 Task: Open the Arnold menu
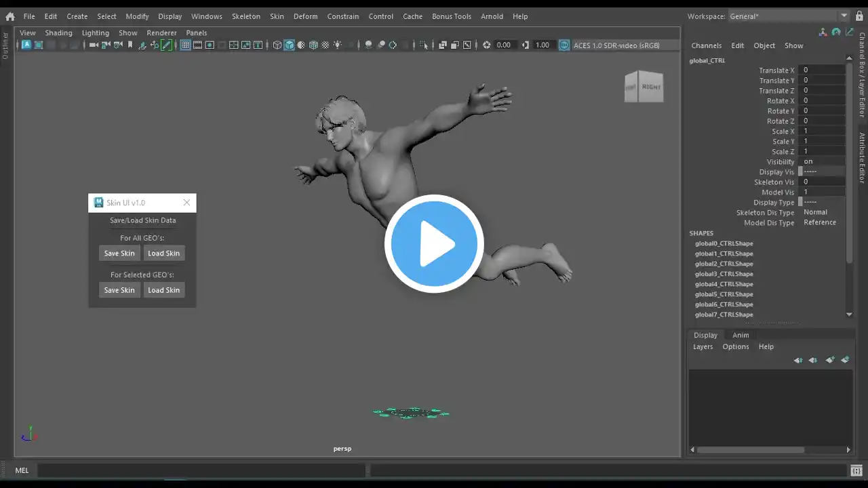pyautogui.click(x=492, y=16)
